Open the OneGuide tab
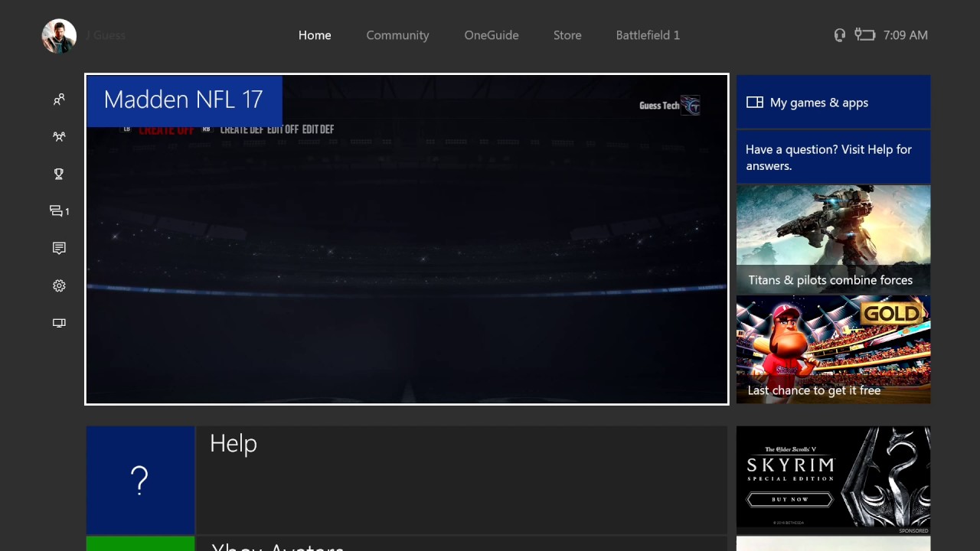 pos(492,35)
